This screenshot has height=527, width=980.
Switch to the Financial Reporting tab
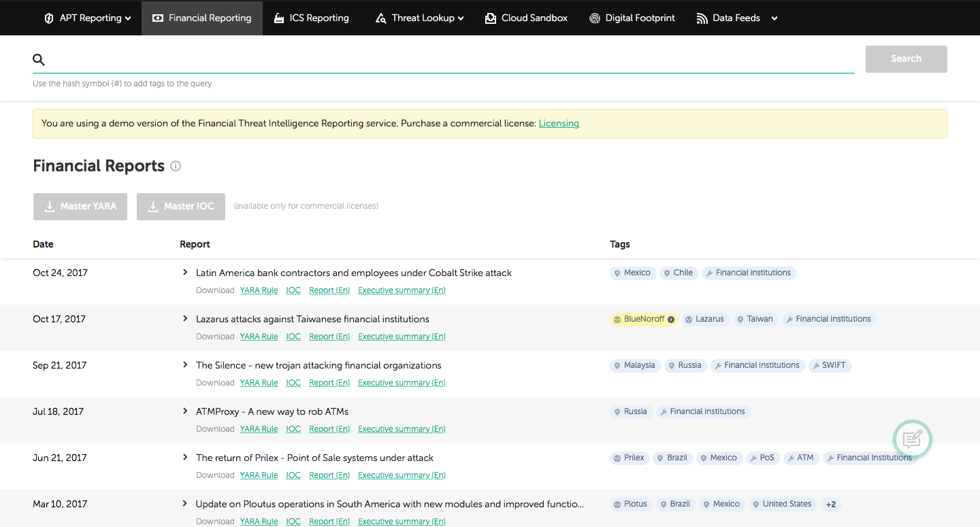click(x=202, y=18)
